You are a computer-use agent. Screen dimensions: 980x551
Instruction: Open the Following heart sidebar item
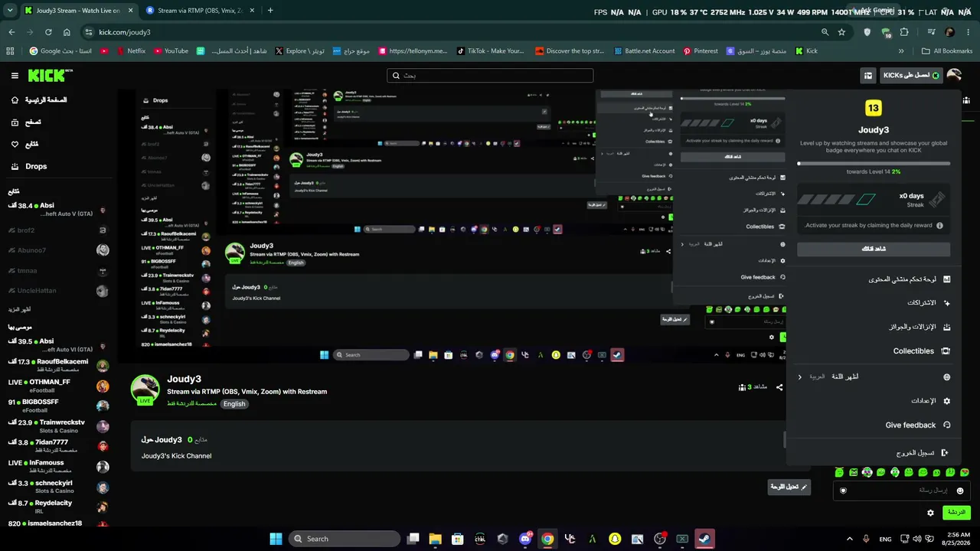click(x=24, y=144)
